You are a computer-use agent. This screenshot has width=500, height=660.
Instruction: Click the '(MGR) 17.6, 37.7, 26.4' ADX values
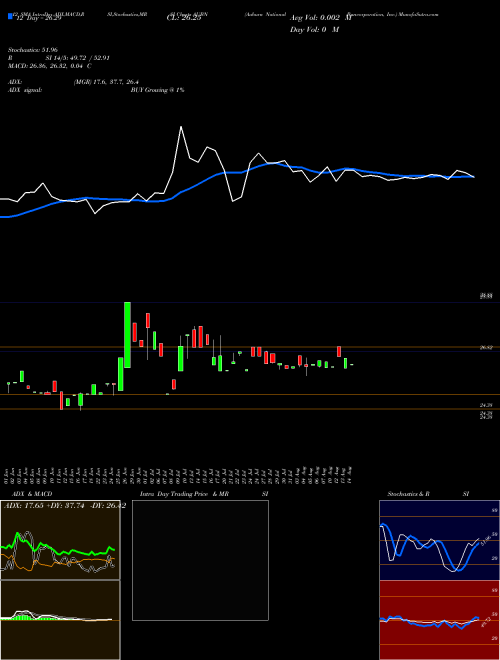[x=106, y=82]
